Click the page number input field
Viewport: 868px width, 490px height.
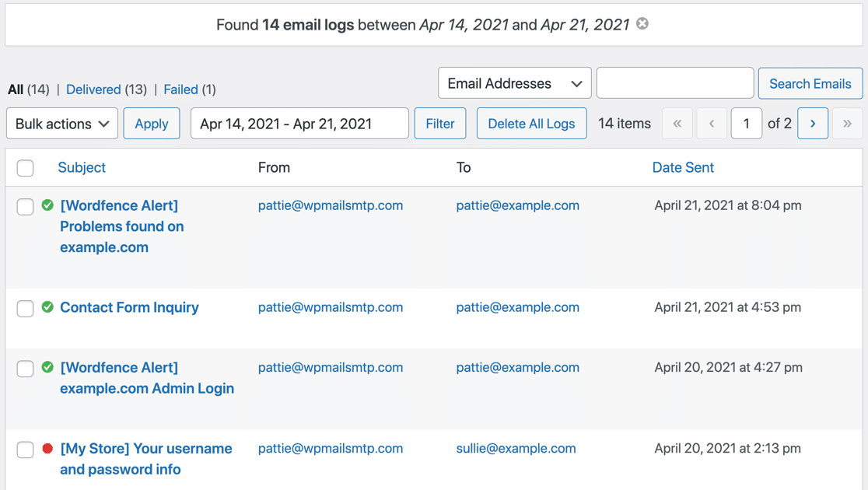click(x=747, y=123)
